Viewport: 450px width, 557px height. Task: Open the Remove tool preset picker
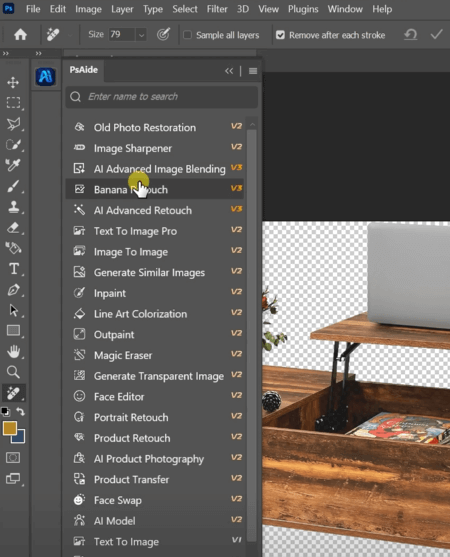(x=70, y=35)
